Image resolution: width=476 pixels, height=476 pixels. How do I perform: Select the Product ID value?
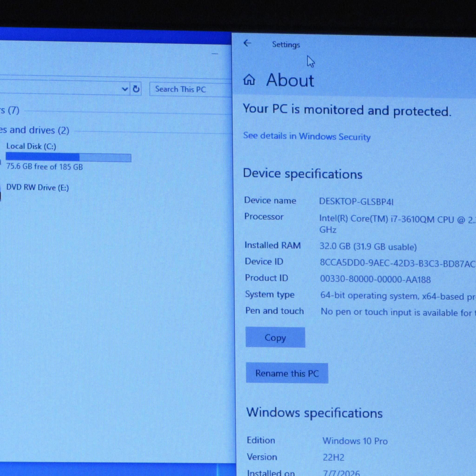(375, 279)
